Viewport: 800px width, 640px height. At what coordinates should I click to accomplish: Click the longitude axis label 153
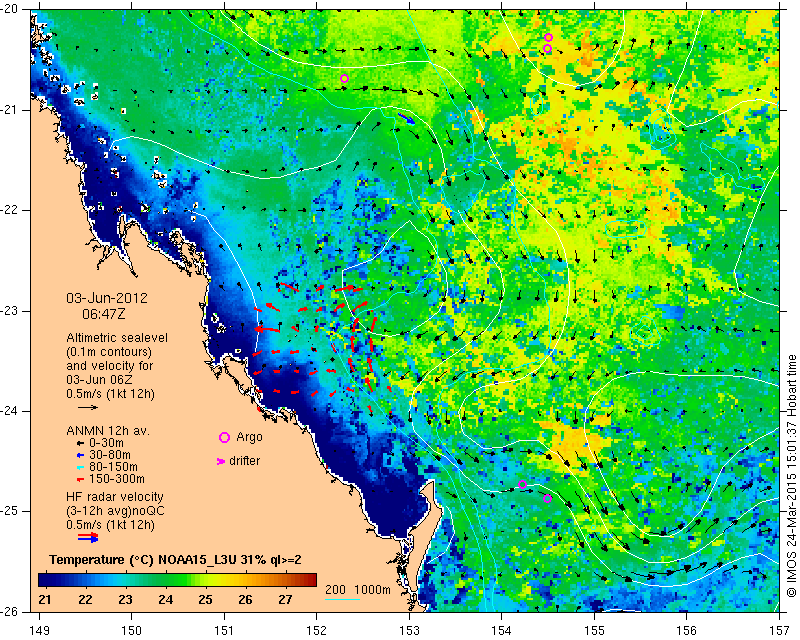tap(409, 631)
